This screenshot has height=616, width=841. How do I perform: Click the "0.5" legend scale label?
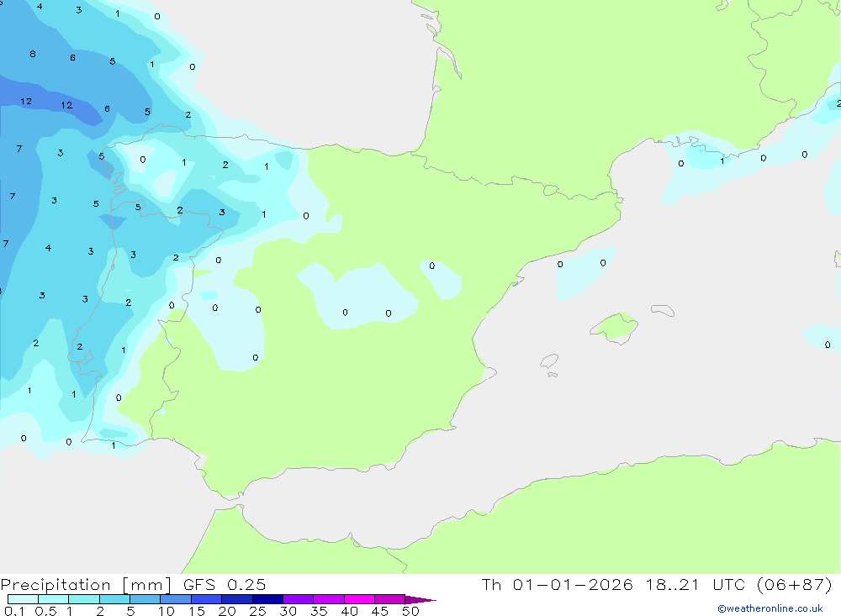pyautogui.click(x=46, y=611)
